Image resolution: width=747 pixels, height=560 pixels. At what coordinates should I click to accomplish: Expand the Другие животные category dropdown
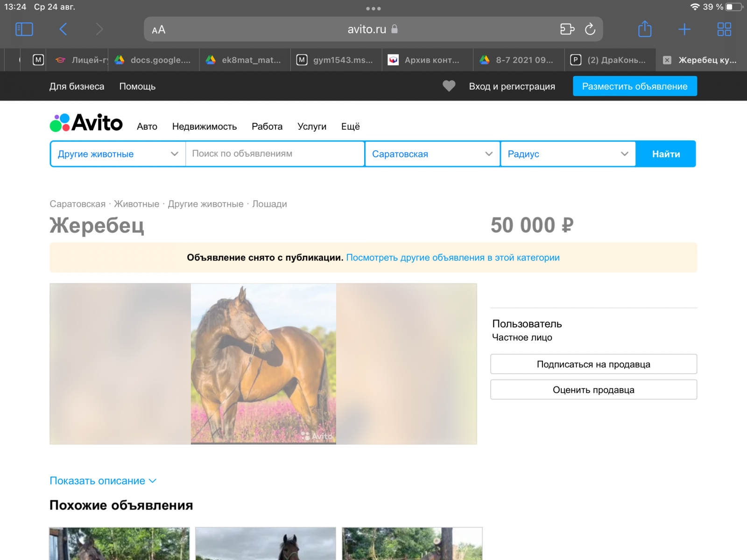click(x=118, y=154)
